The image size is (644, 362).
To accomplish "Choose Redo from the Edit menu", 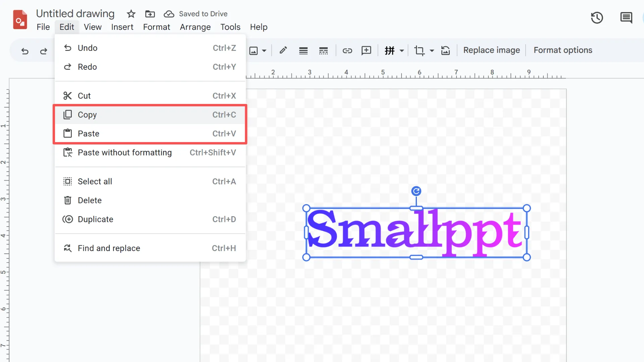I will point(150,67).
